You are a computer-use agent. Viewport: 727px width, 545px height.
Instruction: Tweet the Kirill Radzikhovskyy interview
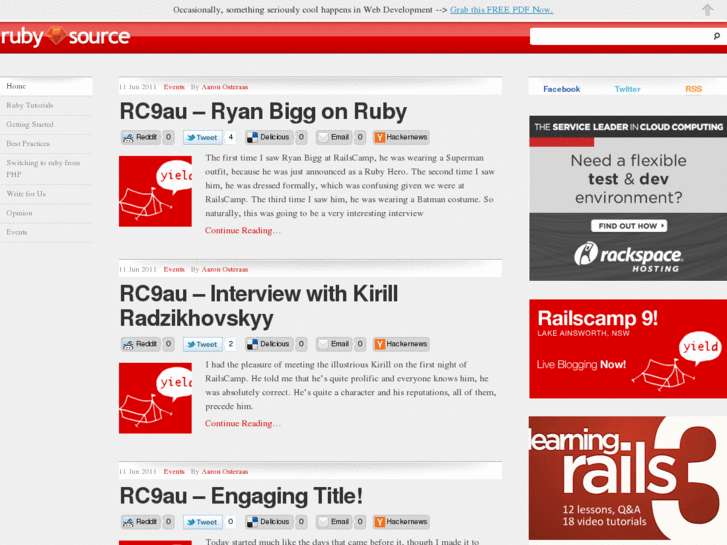(x=203, y=344)
